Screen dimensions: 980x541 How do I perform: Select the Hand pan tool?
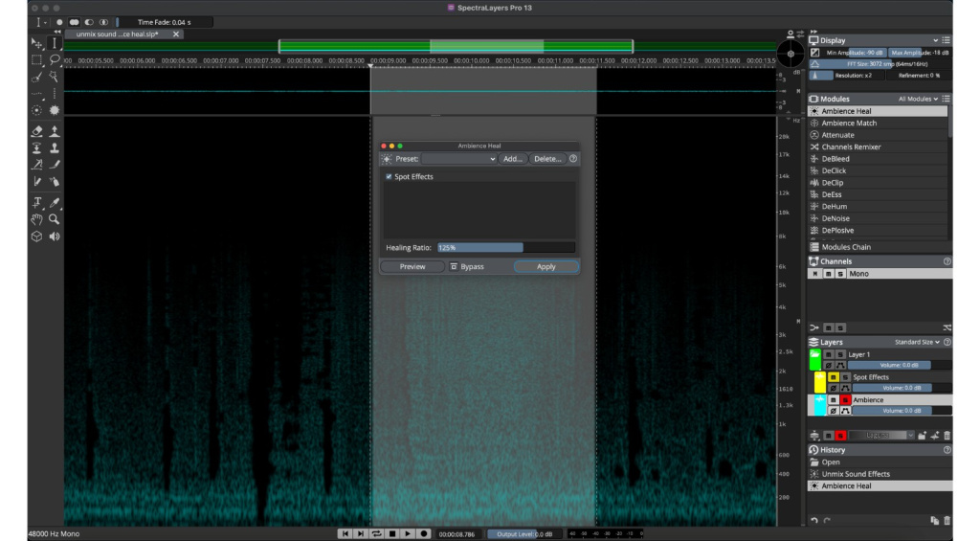(x=37, y=219)
